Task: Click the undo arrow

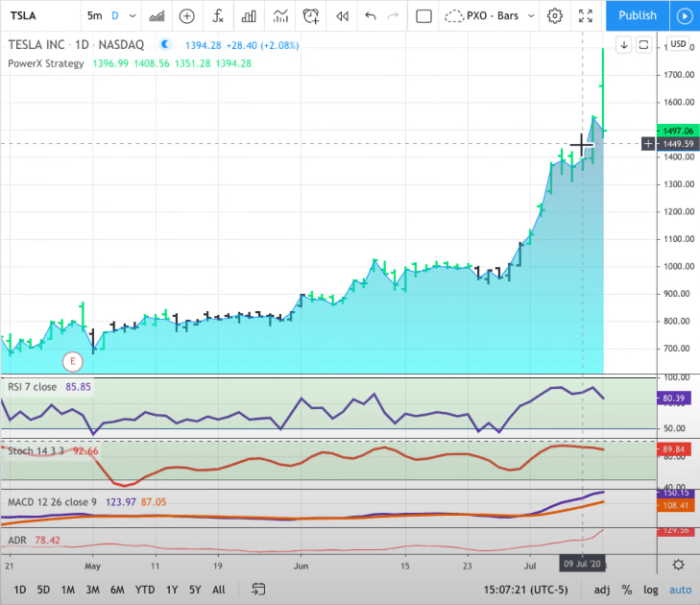Action: pyautogui.click(x=371, y=16)
